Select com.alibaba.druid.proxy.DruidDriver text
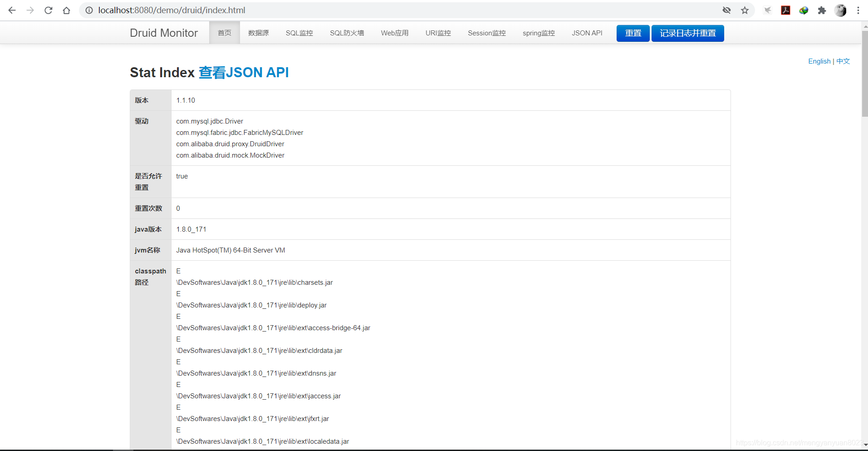Screen dimensions: 868x451 [230, 144]
